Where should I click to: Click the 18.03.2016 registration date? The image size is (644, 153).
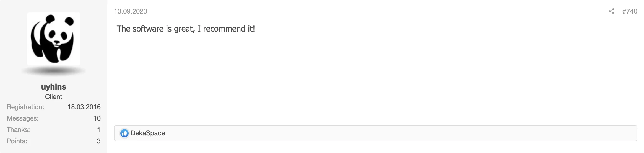coord(84,107)
